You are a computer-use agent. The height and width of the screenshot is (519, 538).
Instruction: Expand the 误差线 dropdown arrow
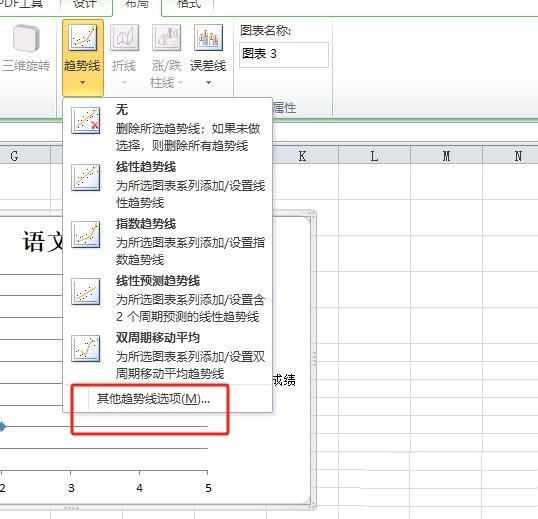pos(208,83)
